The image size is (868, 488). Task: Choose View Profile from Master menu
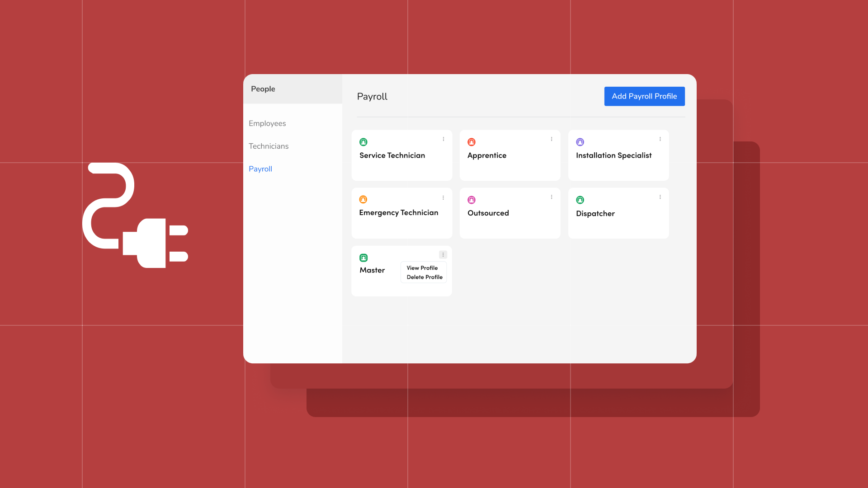click(422, 268)
